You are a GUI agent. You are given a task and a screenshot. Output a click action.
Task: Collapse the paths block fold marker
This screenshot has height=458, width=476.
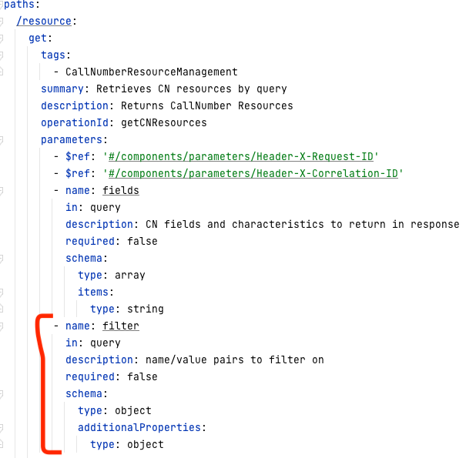click(x=2, y=4)
